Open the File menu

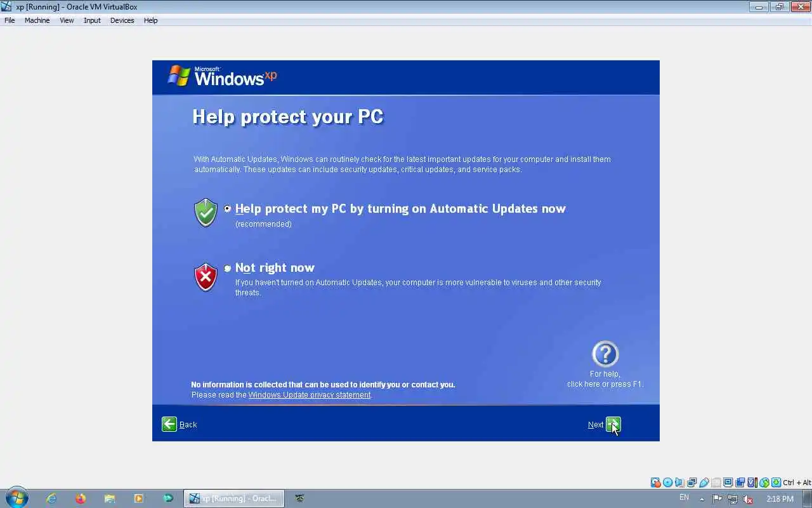pyautogui.click(x=10, y=20)
